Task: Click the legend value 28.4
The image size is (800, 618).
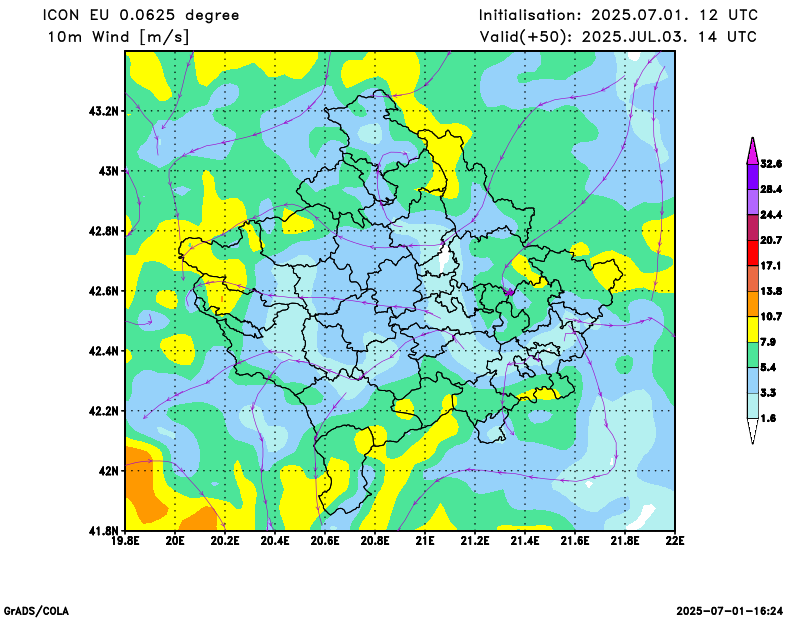Action: (x=771, y=189)
